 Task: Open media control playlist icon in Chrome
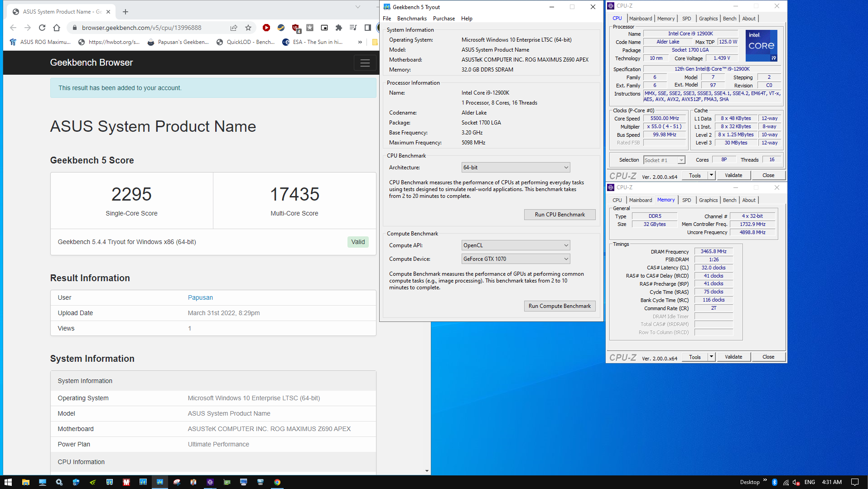pyautogui.click(x=353, y=28)
